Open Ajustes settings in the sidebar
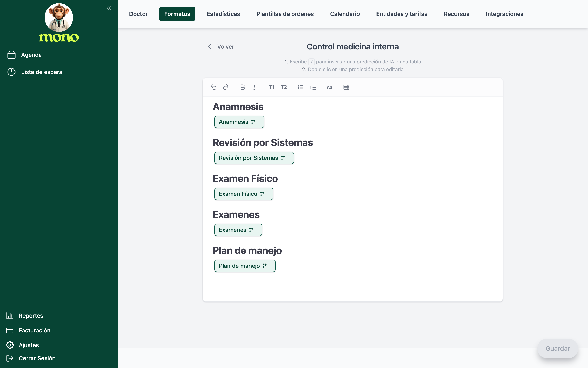Screen dimensions: 588x368 [x=22, y=345]
